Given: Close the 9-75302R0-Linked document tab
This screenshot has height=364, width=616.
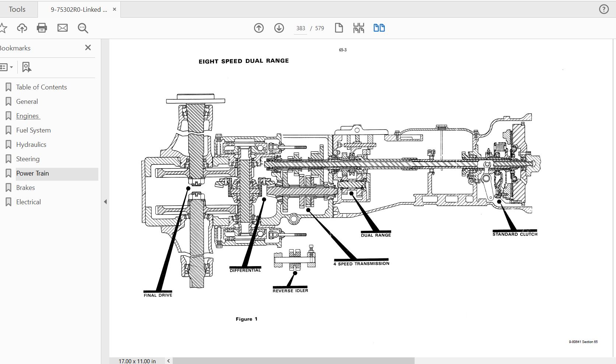Looking at the screenshot, I should pos(115,10).
